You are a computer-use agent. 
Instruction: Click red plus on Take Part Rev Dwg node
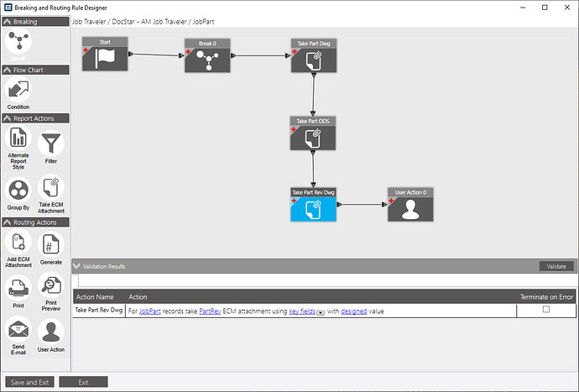coord(294,201)
